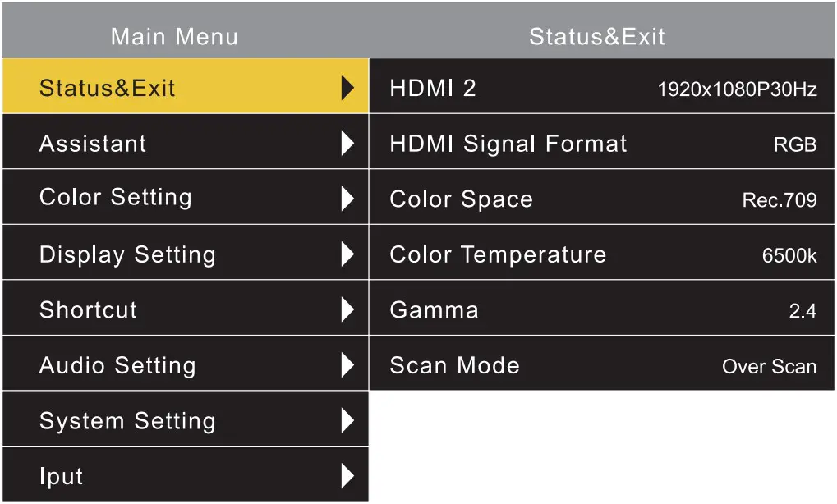Expand the System Setting arrow

[x=347, y=421]
